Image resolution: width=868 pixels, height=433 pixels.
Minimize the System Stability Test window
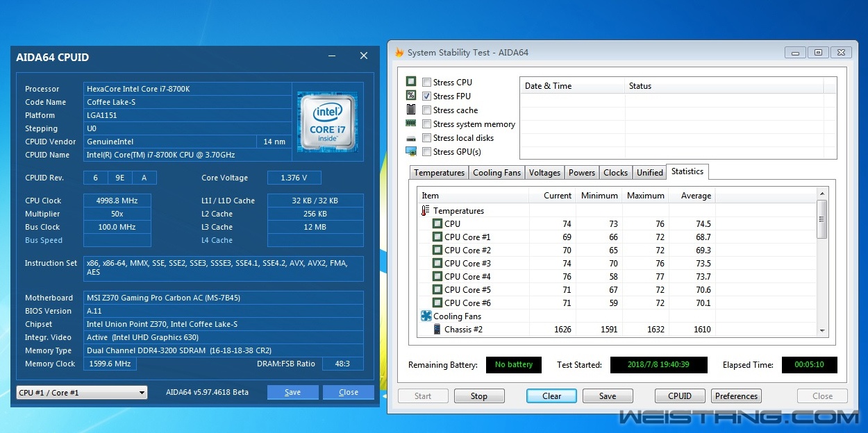[x=796, y=52]
